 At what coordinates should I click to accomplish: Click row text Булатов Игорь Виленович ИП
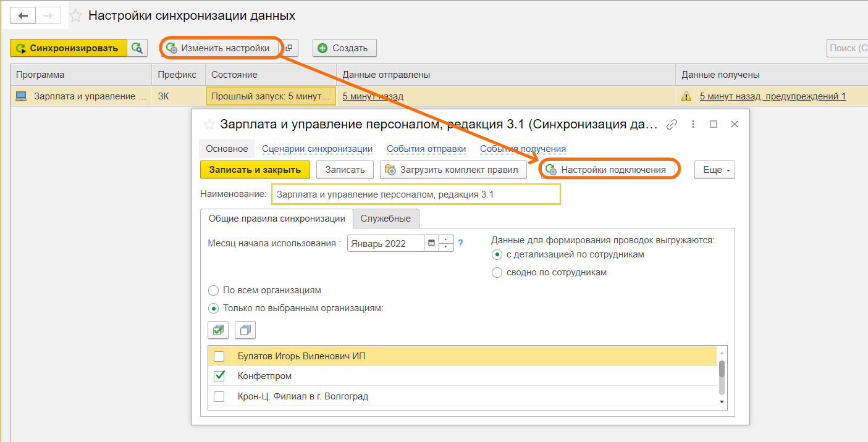tap(301, 356)
